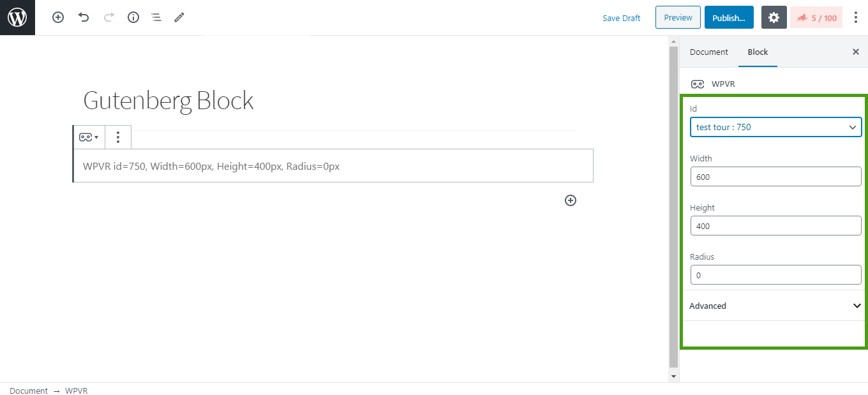Viewport: 868px width, 395px height.
Task: Click the WPVR headset icon in sidebar
Action: [698, 84]
